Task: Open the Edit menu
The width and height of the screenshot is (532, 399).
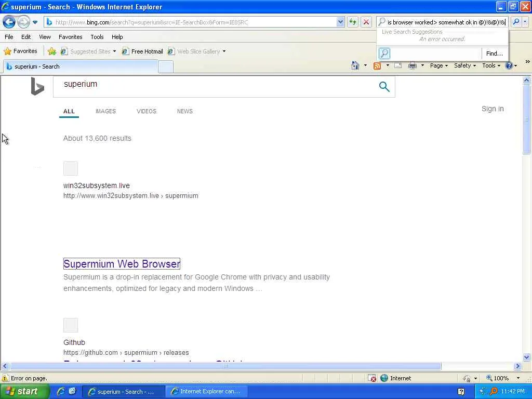Action: [x=26, y=37]
